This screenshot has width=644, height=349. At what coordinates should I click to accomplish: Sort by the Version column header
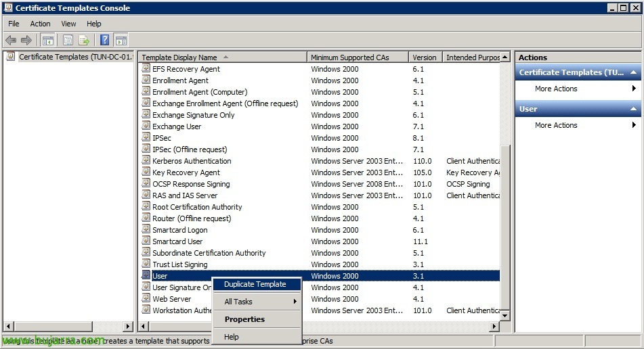pos(425,57)
